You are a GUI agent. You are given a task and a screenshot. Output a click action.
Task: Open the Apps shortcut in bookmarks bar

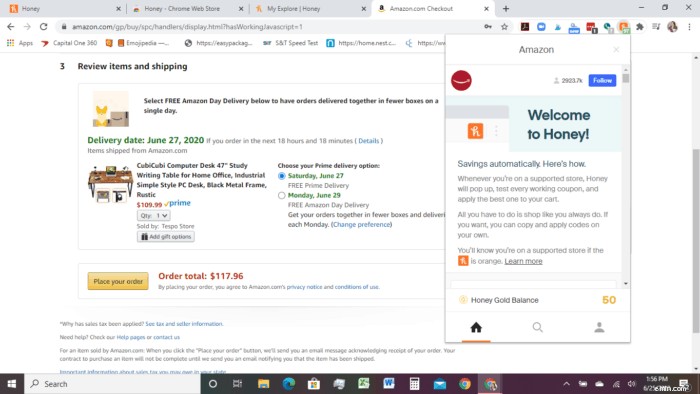pyautogui.click(x=20, y=43)
